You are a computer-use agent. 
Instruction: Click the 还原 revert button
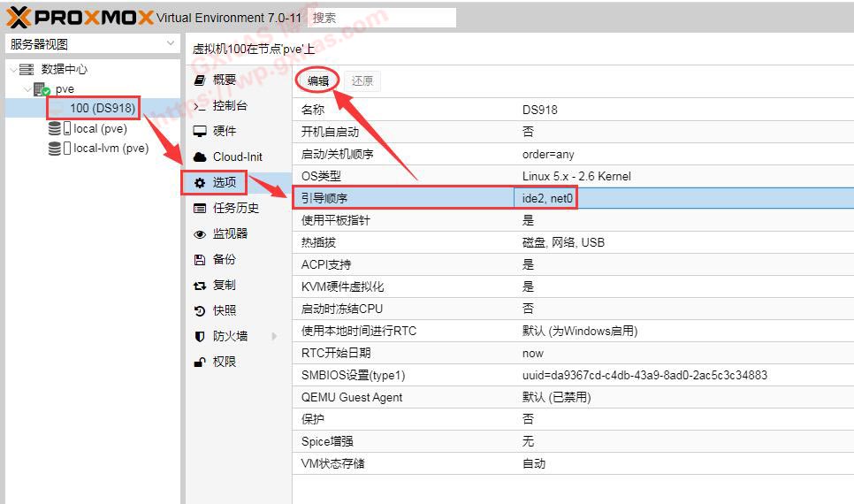point(362,80)
